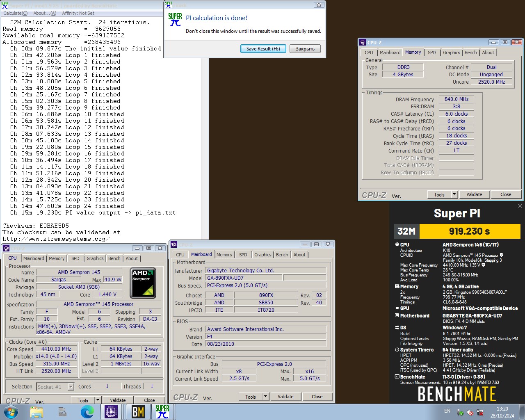525x420 pixels.
Task: Click the CPU-Z Memory window title icon
Action: pos(363,42)
